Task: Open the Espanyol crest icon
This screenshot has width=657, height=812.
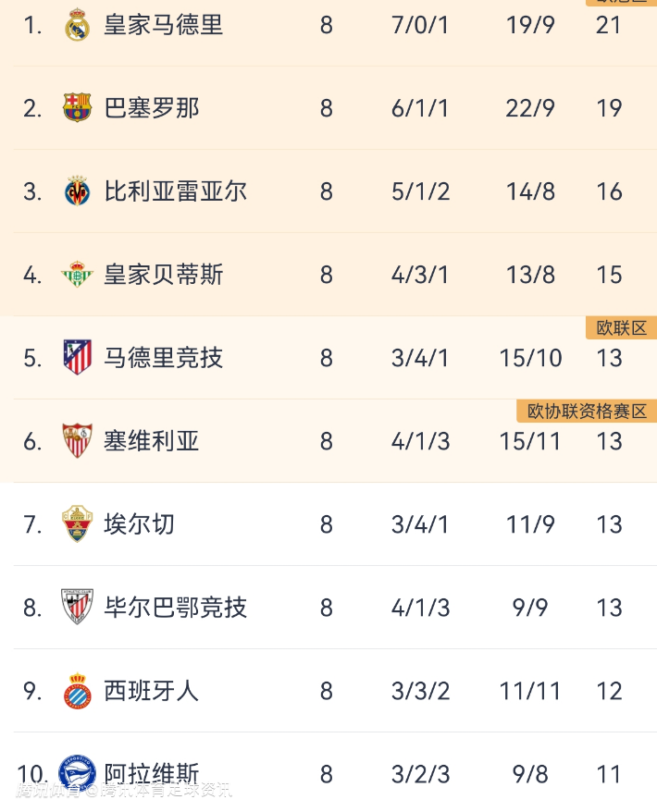Action: tap(77, 691)
